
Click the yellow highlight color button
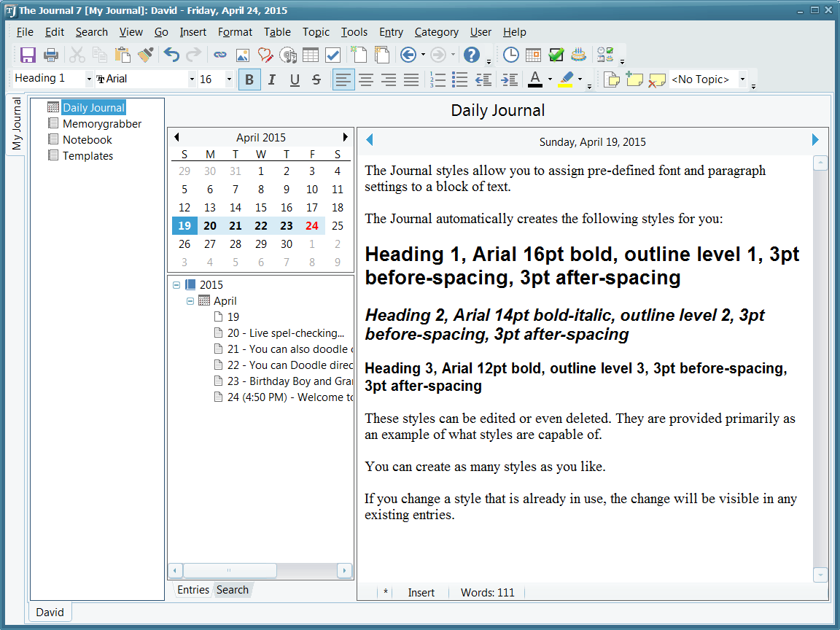pos(567,79)
